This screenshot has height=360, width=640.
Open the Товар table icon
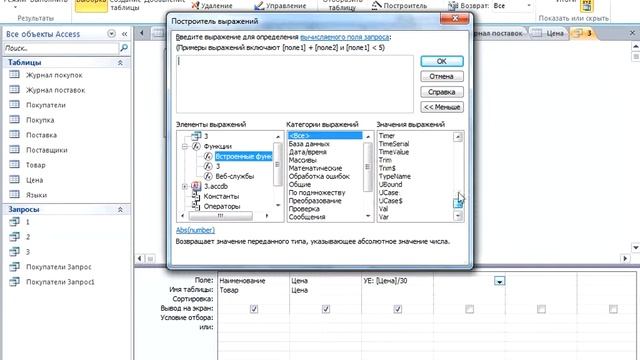(14, 164)
